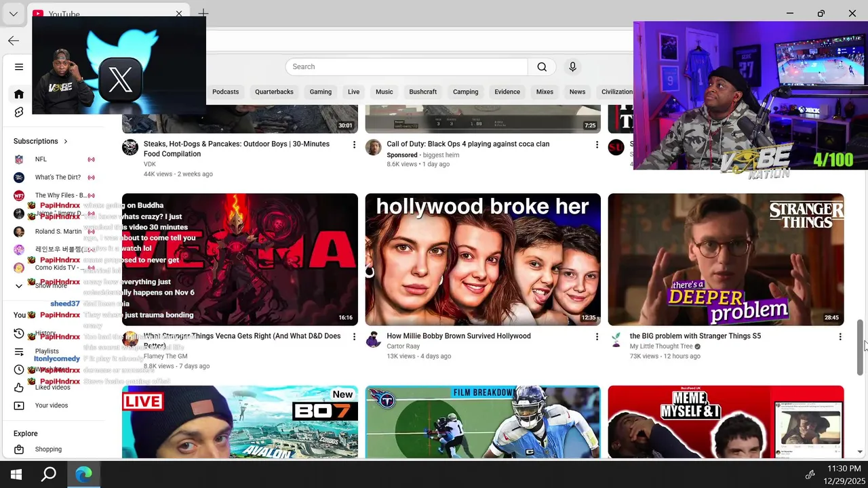This screenshot has width=868, height=488.
Task: Open options menu for Stranger Things S5 video
Action: coord(840,337)
